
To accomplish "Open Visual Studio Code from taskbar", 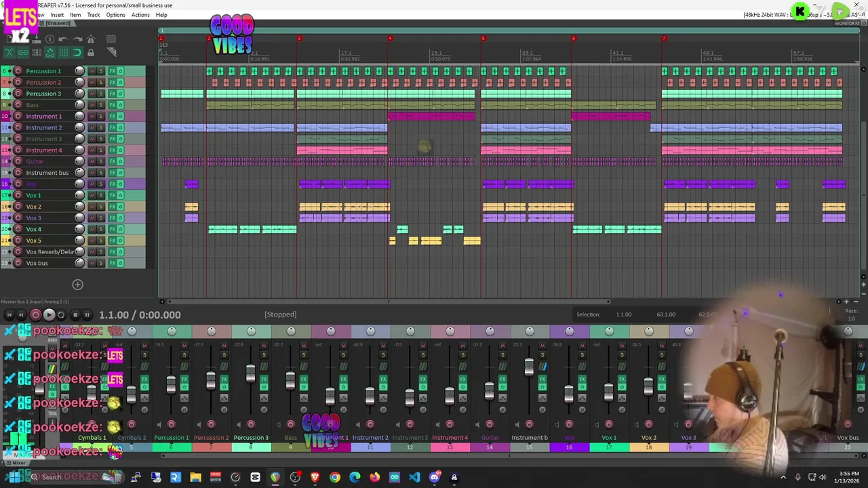I will coord(414,477).
